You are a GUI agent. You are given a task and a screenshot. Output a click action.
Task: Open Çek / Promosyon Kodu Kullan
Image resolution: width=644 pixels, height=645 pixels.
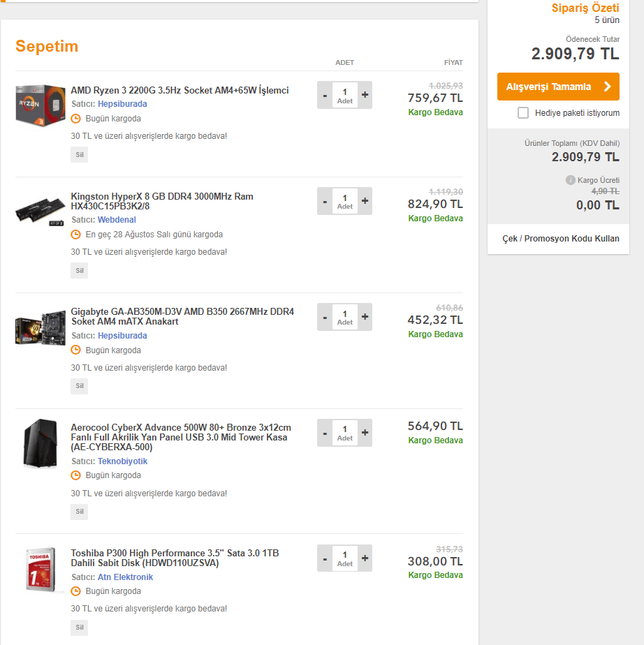tap(560, 239)
